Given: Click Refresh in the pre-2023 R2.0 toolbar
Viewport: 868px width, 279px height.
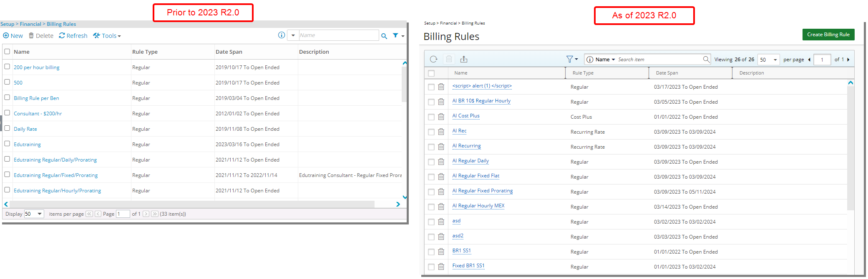Looking at the screenshot, I should [73, 36].
